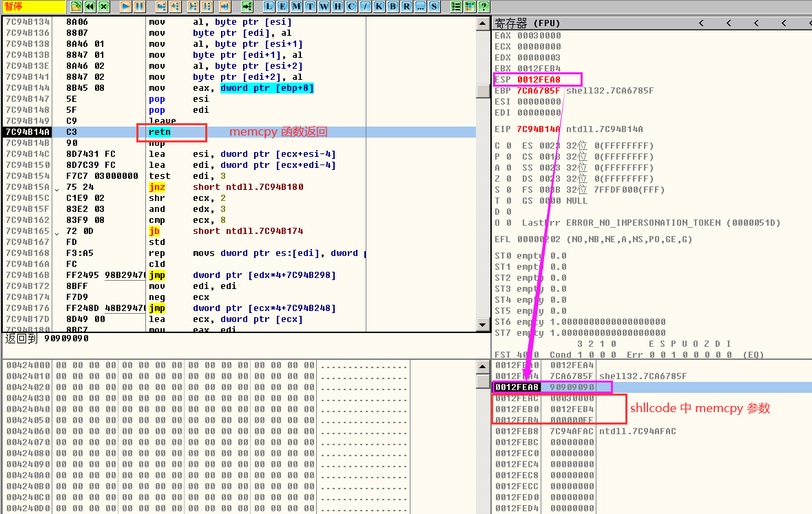Click the 寄存器 (FPU) register header
Viewport: 812px width, 514px height.
(528, 23)
